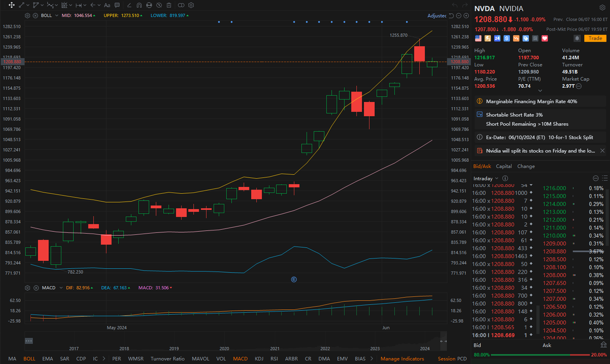Open BOLL indicator settings gear

pyautogui.click(x=27, y=16)
